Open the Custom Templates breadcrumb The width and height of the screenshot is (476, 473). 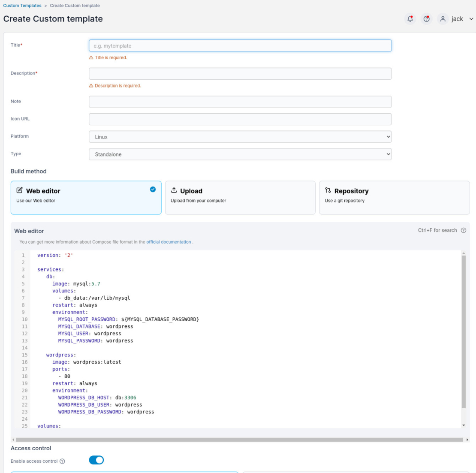click(x=22, y=6)
